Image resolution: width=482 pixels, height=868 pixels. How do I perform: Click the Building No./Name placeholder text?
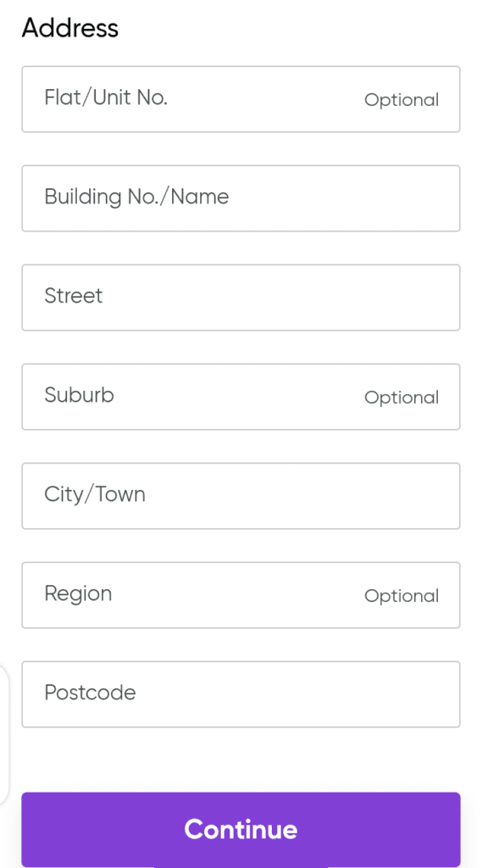(136, 197)
